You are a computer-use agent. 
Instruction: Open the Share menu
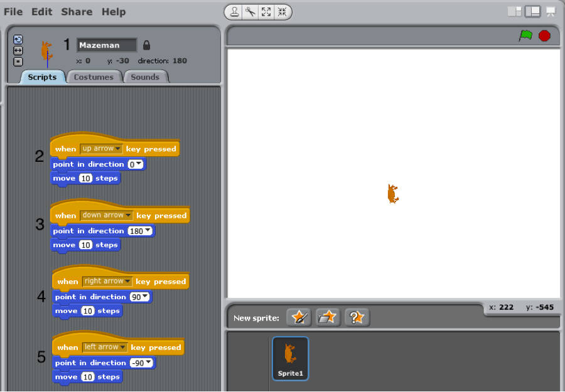(x=77, y=12)
